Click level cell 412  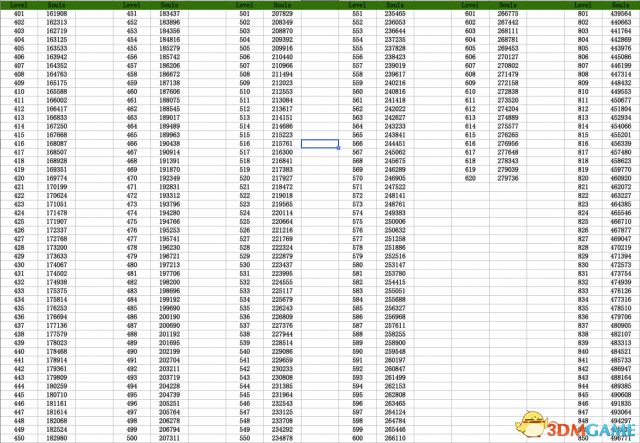pos(19,109)
